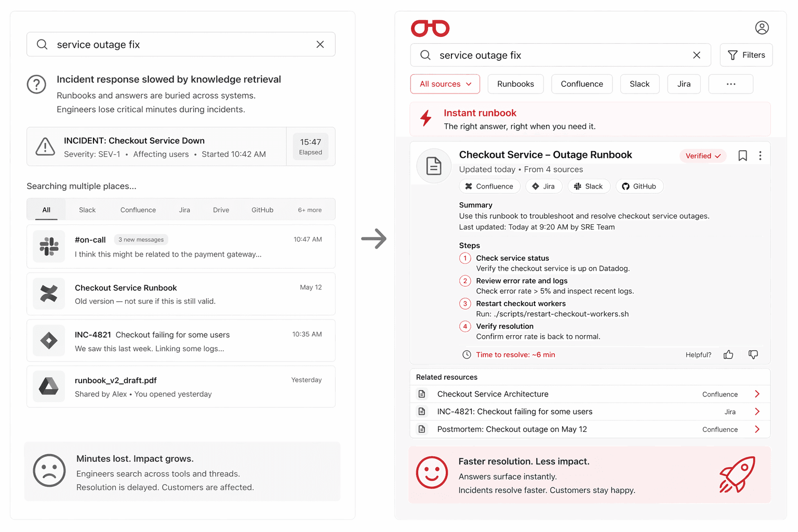Click the search magnifier in right panel
Image resolution: width=798 pixels, height=532 pixels.
click(425, 55)
